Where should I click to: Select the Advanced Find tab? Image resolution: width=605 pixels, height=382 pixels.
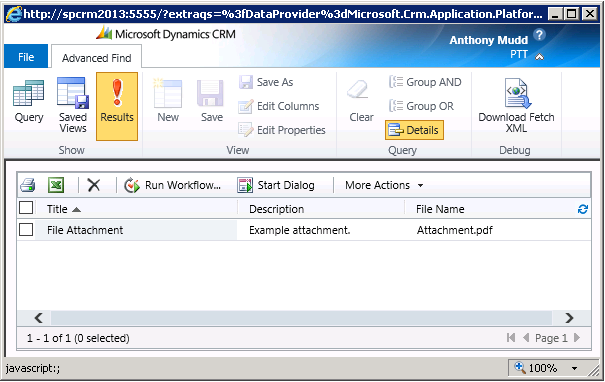(x=96, y=58)
